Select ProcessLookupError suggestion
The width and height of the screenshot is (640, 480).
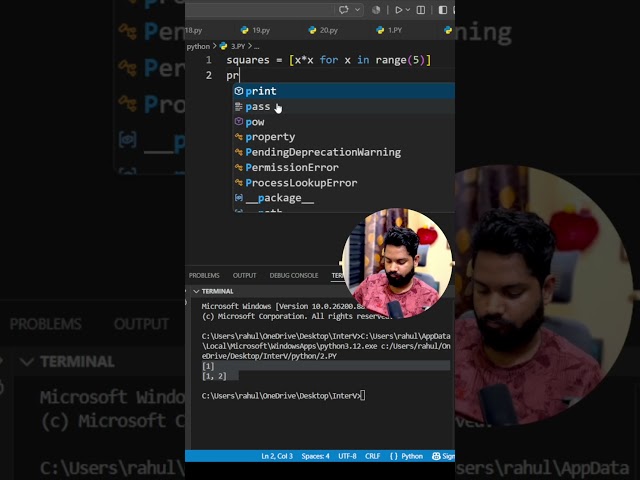[344, 182]
